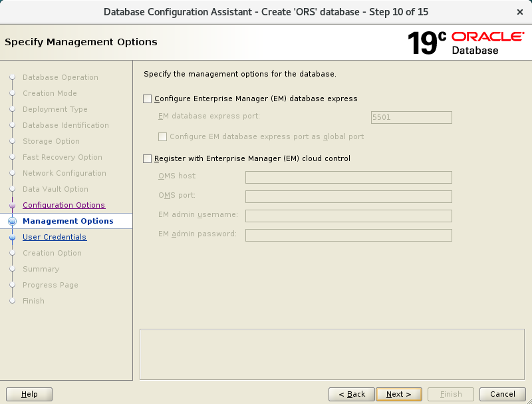Click the EM admin password field
This screenshot has width=532, height=404.
coord(348,235)
